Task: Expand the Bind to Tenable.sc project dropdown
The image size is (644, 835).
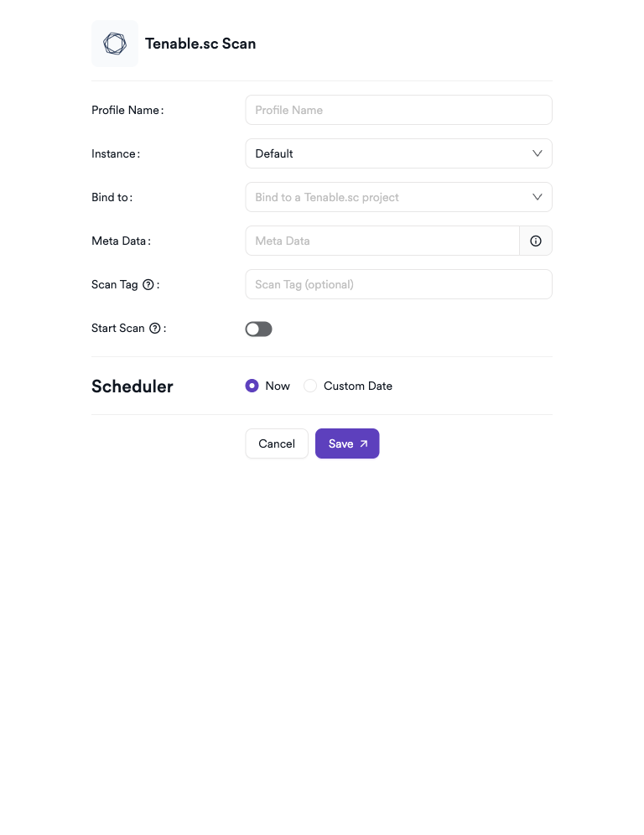Action: 398,197
